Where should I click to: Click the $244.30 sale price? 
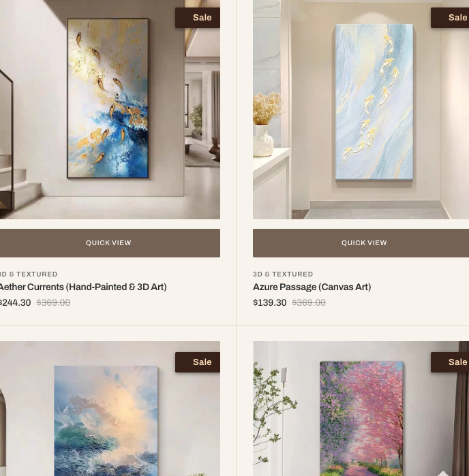(x=15, y=302)
